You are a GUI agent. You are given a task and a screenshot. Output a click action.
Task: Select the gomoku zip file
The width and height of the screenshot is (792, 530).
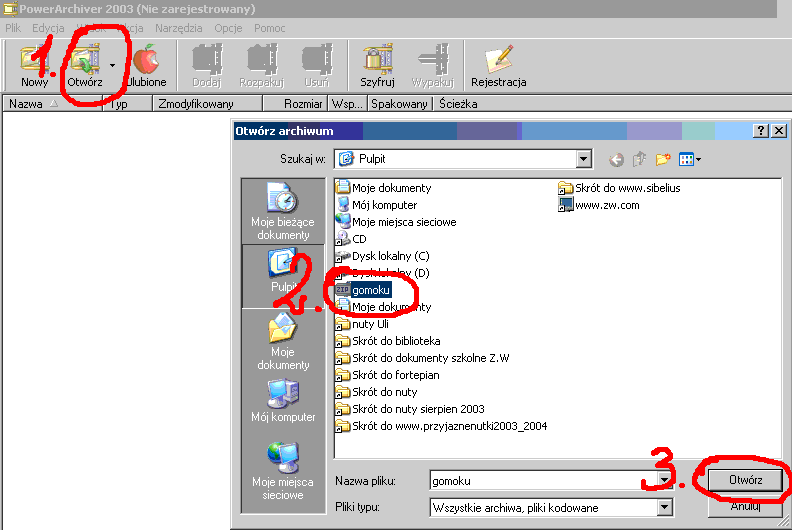pyautogui.click(x=364, y=290)
